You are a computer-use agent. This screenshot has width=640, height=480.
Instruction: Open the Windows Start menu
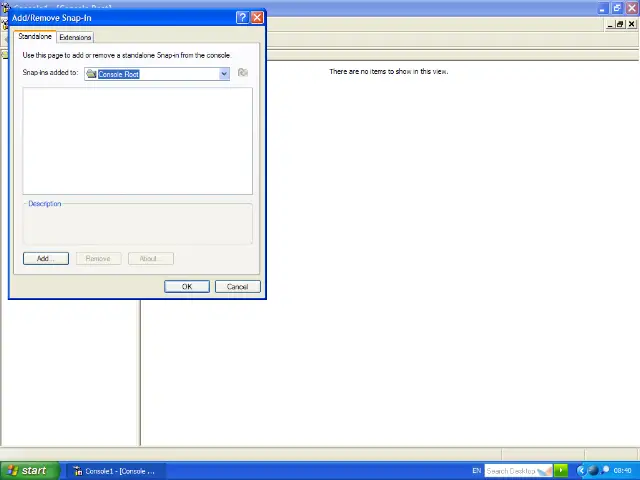click(26, 470)
